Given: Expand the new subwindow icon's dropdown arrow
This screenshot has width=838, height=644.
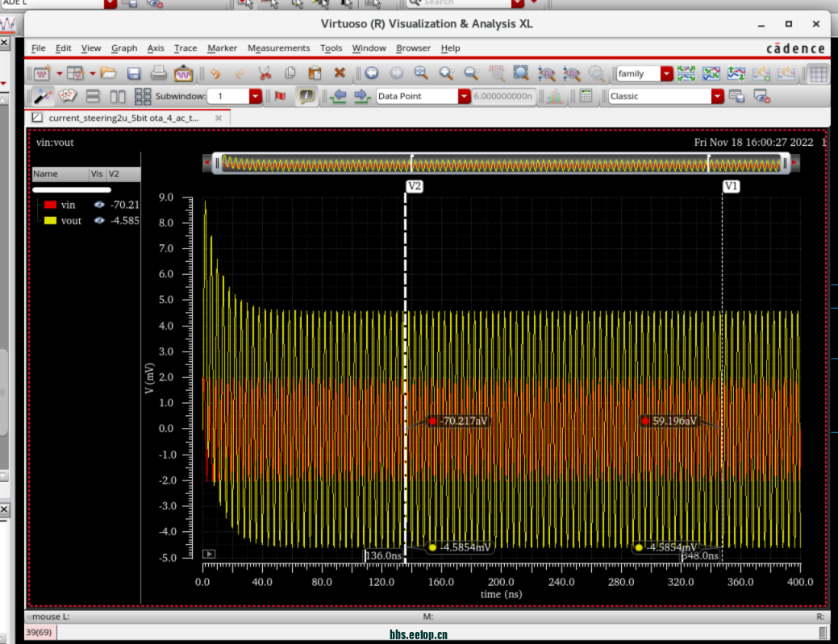Looking at the screenshot, I should click(92, 73).
